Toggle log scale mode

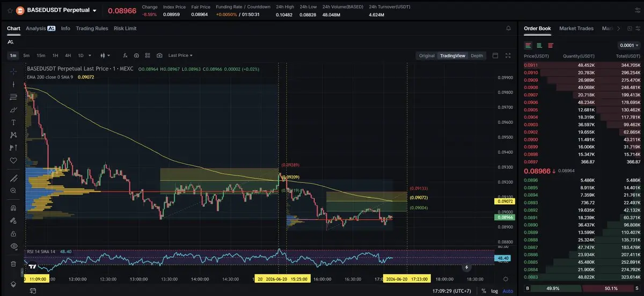(494, 291)
